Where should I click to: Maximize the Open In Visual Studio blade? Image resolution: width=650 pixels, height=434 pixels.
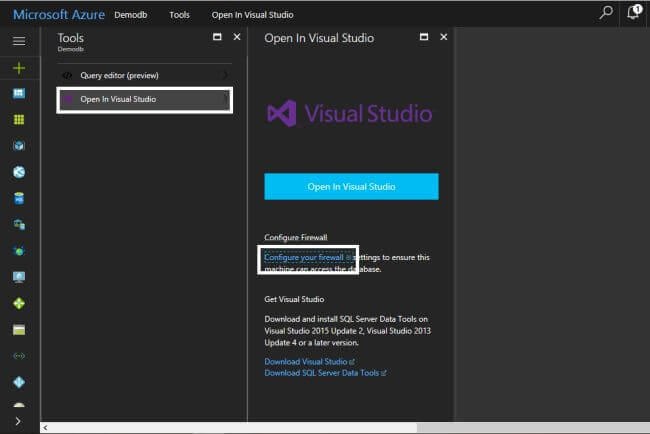pyautogui.click(x=423, y=37)
